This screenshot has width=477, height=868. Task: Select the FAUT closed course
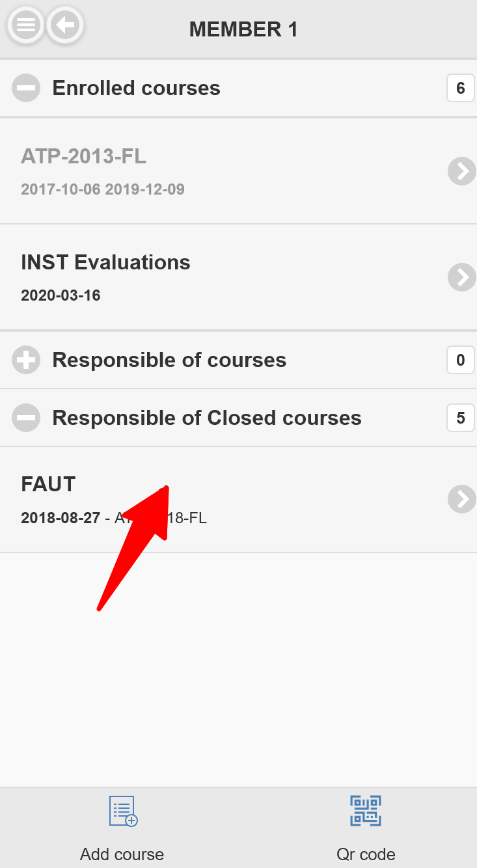click(x=48, y=485)
